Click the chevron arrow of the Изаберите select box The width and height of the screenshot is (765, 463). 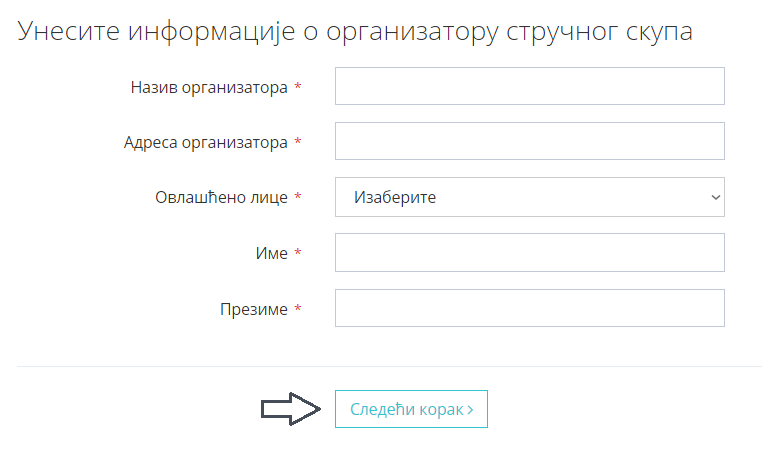715,197
